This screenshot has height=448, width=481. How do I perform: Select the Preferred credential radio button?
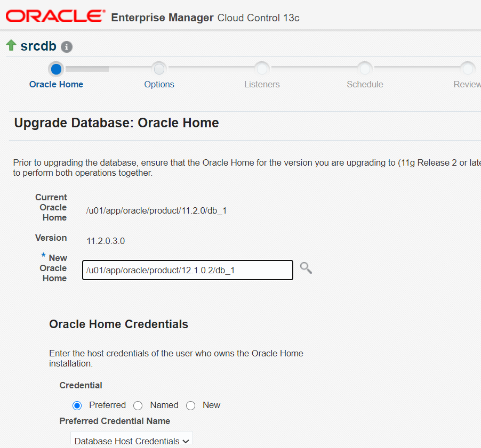pyautogui.click(x=77, y=405)
